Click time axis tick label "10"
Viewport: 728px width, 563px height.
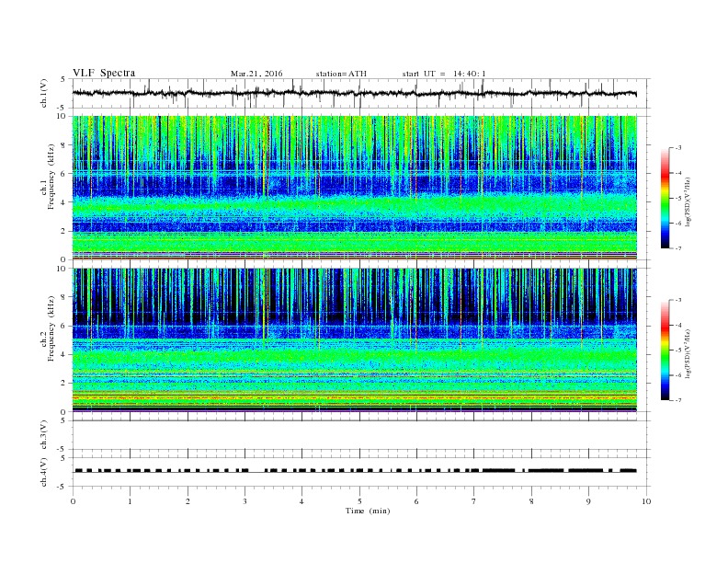646,501
